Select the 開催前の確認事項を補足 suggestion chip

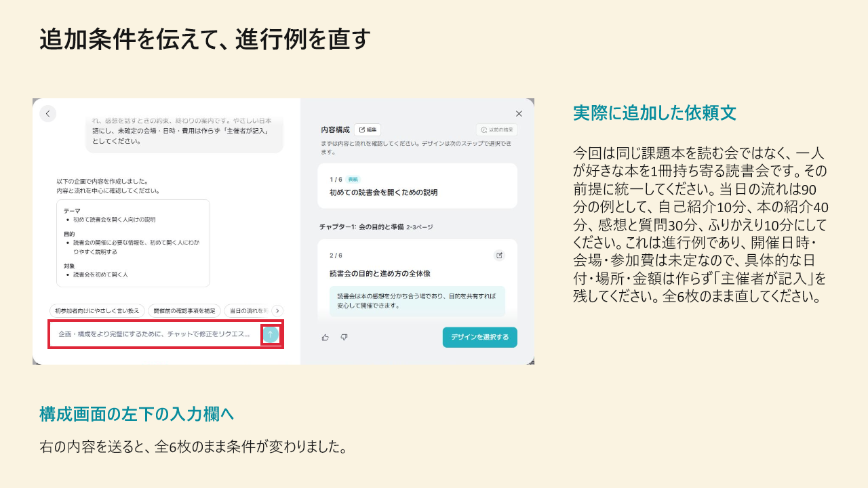(x=184, y=310)
